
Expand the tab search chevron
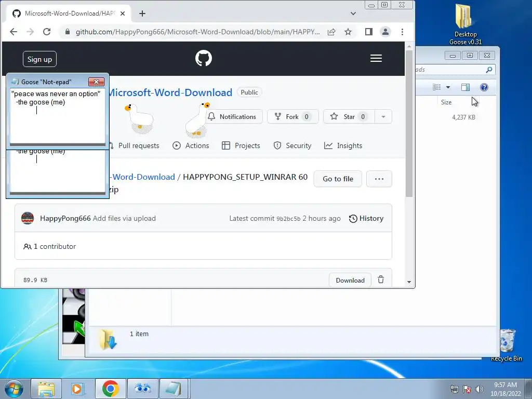tap(353, 14)
